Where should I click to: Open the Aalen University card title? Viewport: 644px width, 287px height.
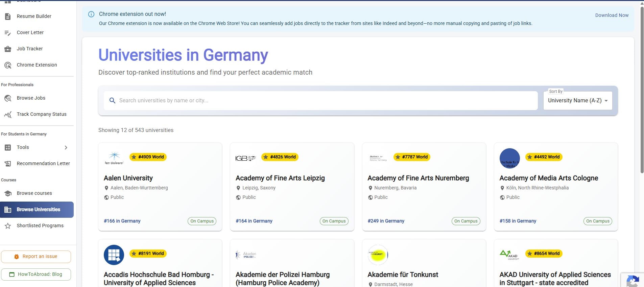pos(128,178)
